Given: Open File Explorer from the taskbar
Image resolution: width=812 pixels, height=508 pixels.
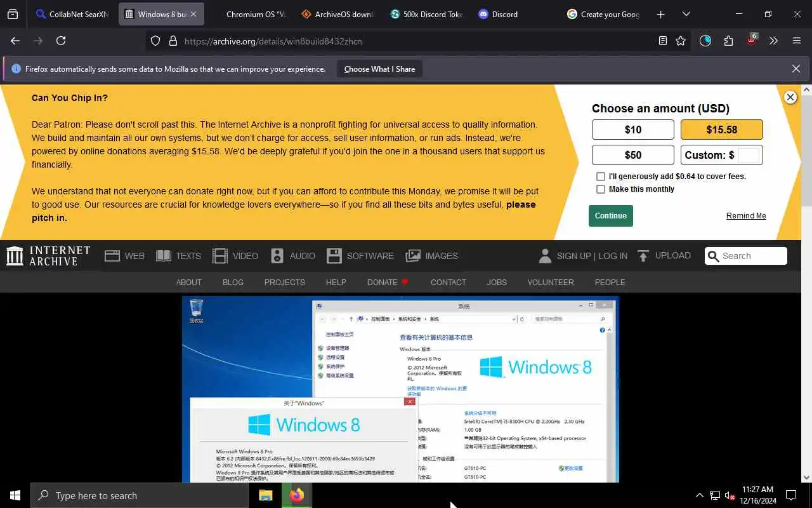Looking at the screenshot, I should coord(265,495).
